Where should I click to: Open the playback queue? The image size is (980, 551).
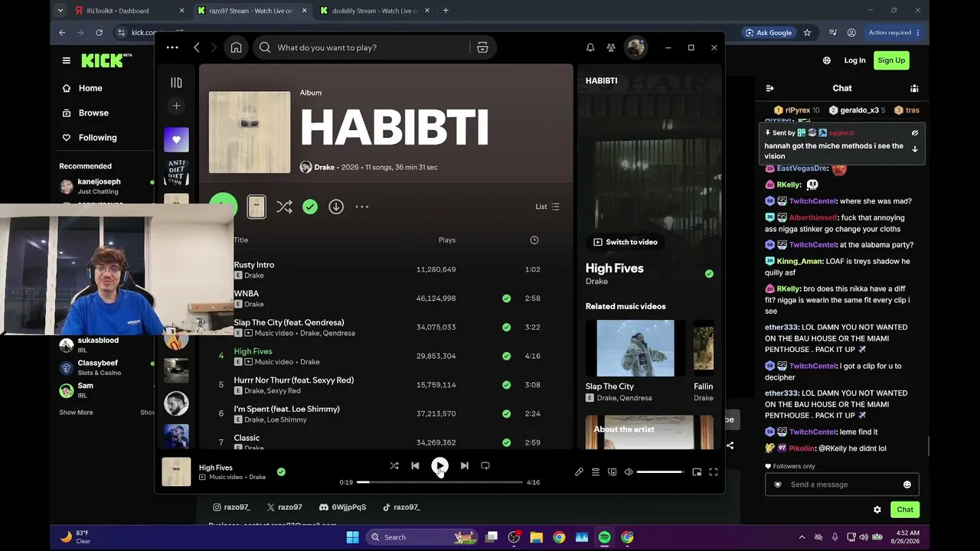596,472
